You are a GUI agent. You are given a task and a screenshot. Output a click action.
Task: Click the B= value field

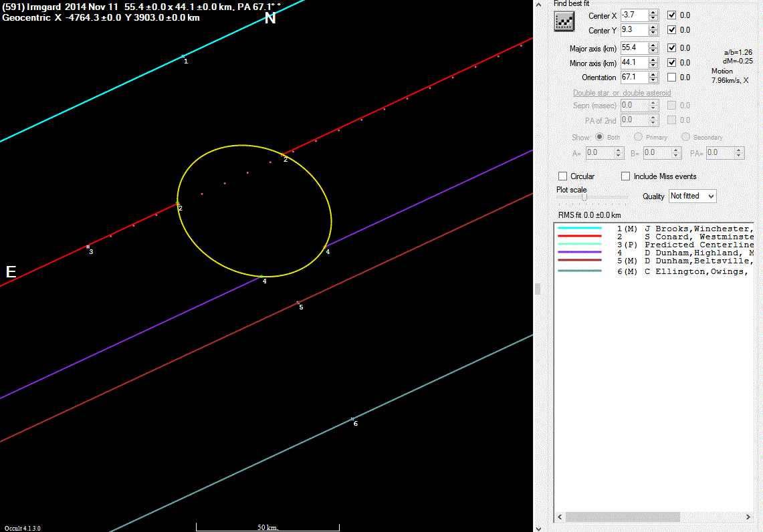(657, 152)
